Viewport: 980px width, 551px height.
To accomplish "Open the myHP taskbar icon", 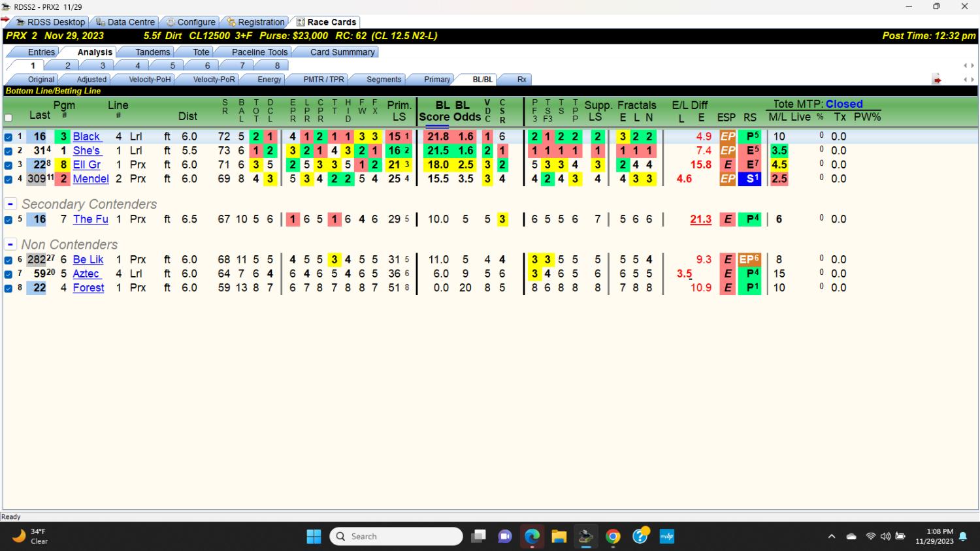I will click(667, 537).
